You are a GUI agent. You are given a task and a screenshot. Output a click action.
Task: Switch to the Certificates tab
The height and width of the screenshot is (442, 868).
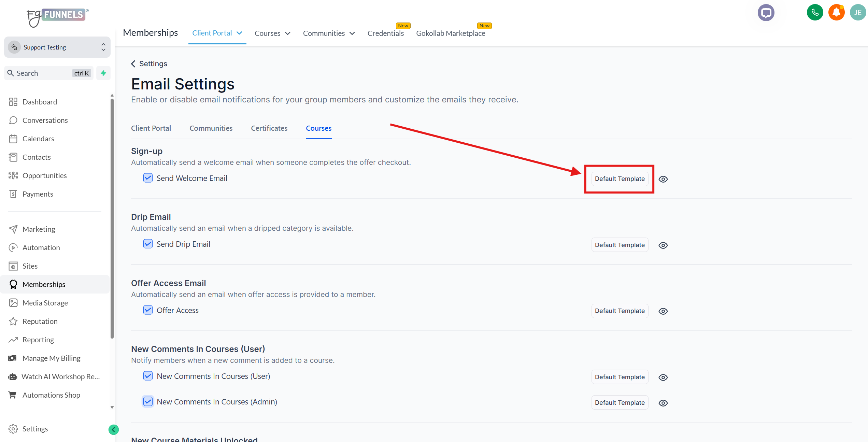(269, 128)
